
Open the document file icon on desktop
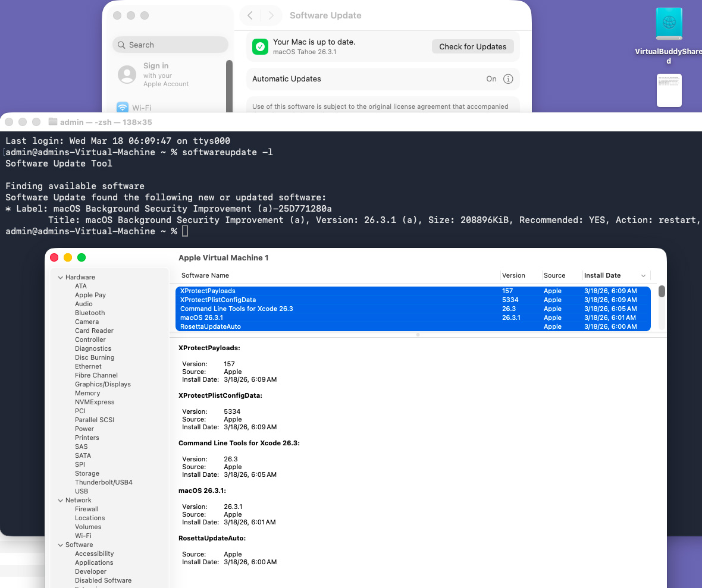669,90
